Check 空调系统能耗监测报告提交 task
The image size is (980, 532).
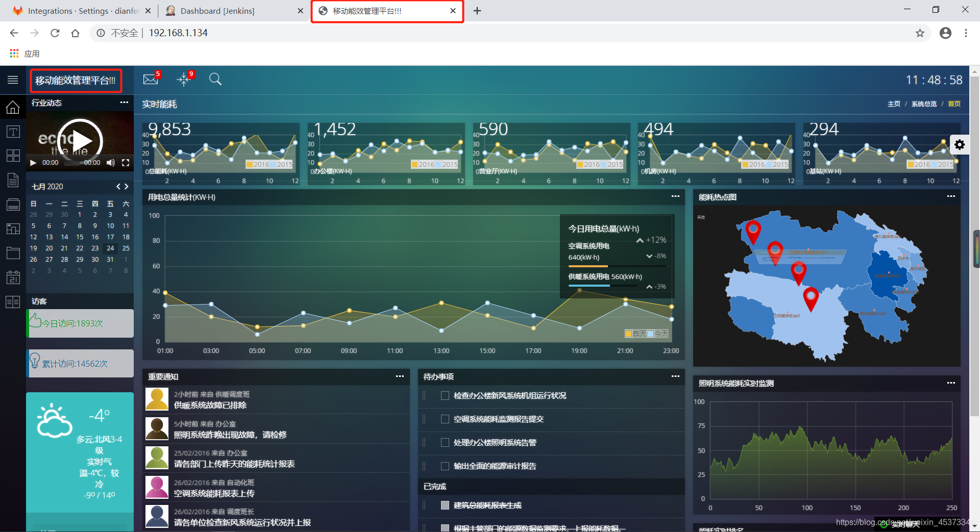(445, 419)
